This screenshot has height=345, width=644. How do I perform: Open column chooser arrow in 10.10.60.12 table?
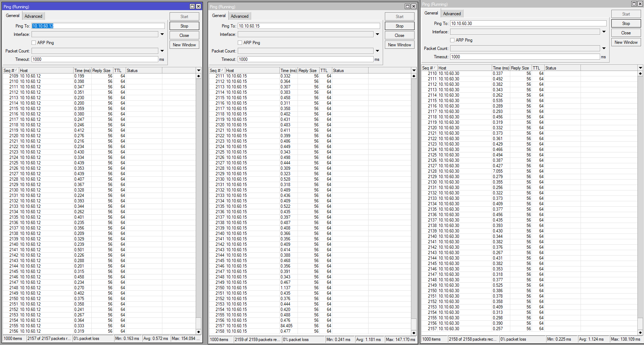click(x=199, y=71)
